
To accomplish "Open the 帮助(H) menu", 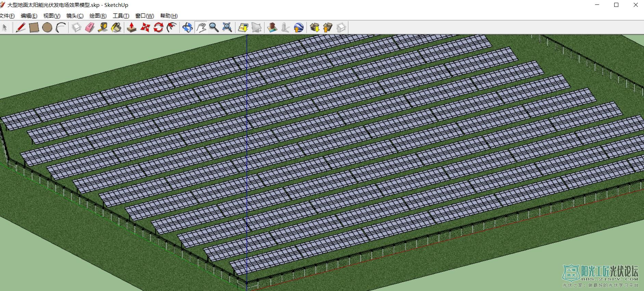I will [x=169, y=16].
